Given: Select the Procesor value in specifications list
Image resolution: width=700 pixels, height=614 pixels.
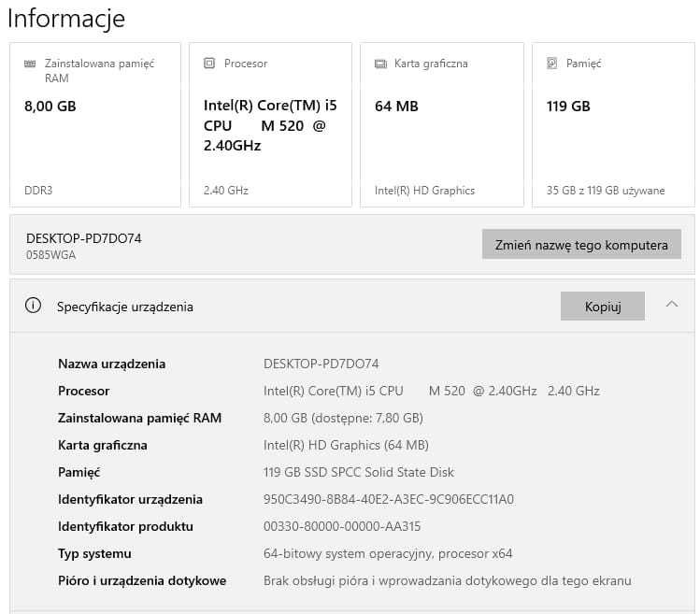Looking at the screenshot, I should [431, 392].
